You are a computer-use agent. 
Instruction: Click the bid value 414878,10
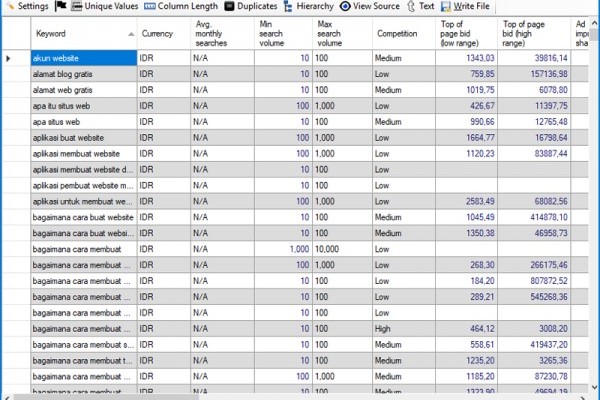click(x=549, y=217)
